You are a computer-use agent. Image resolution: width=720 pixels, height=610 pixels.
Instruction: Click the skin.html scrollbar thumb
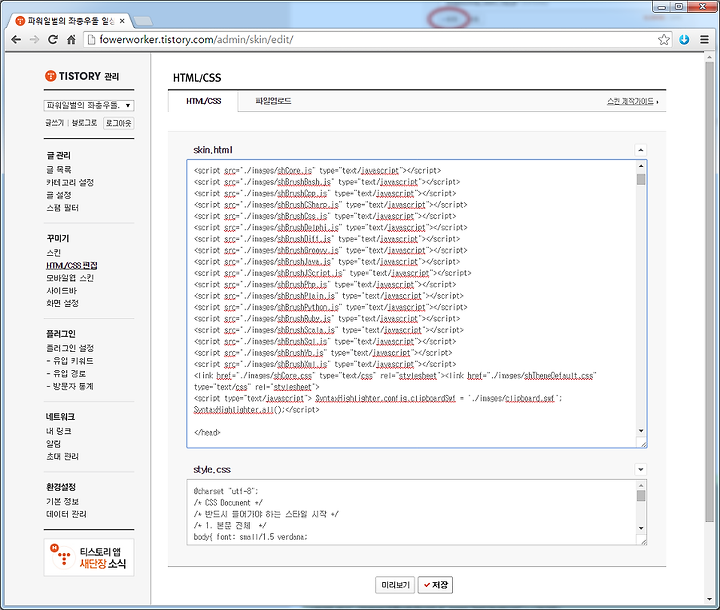click(x=641, y=179)
